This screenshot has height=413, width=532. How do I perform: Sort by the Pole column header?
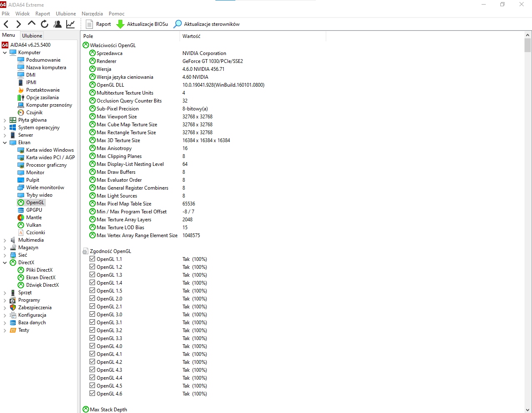pyautogui.click(x=130, y=36)
